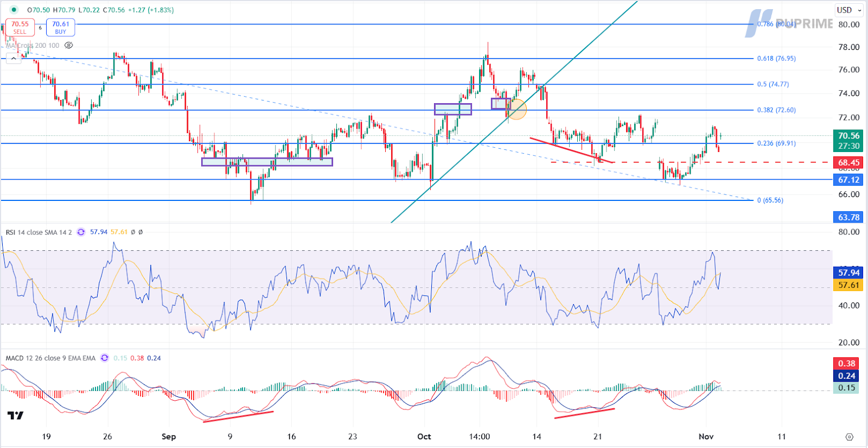The image size is (868, 448).
Task: Collapse the indicator legend with the chevron arrow
Action: point(14,58)
